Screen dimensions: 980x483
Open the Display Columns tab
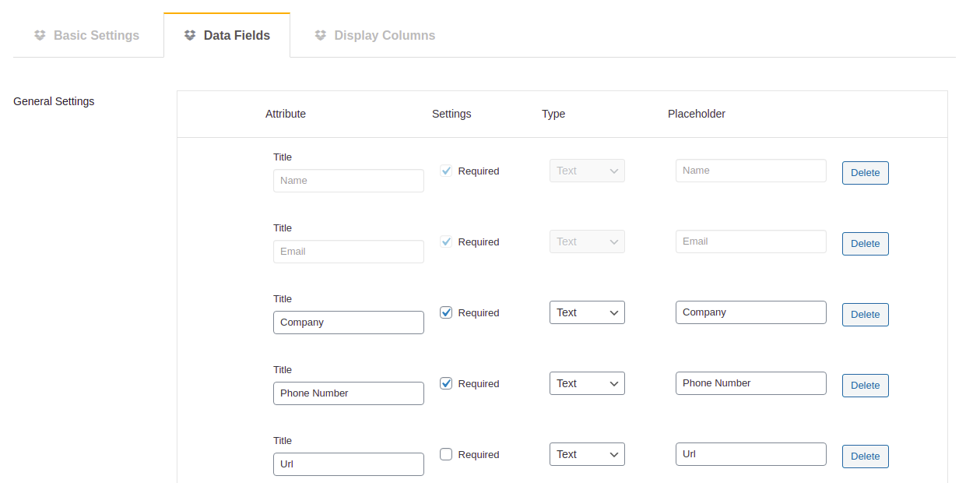pos(374,36)
